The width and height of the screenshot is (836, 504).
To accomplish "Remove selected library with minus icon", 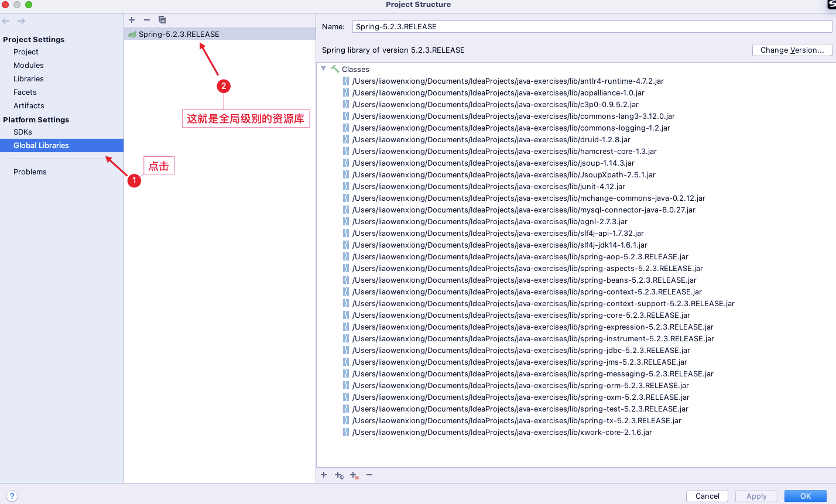I will pyautogui.click(x=147, y=20).
